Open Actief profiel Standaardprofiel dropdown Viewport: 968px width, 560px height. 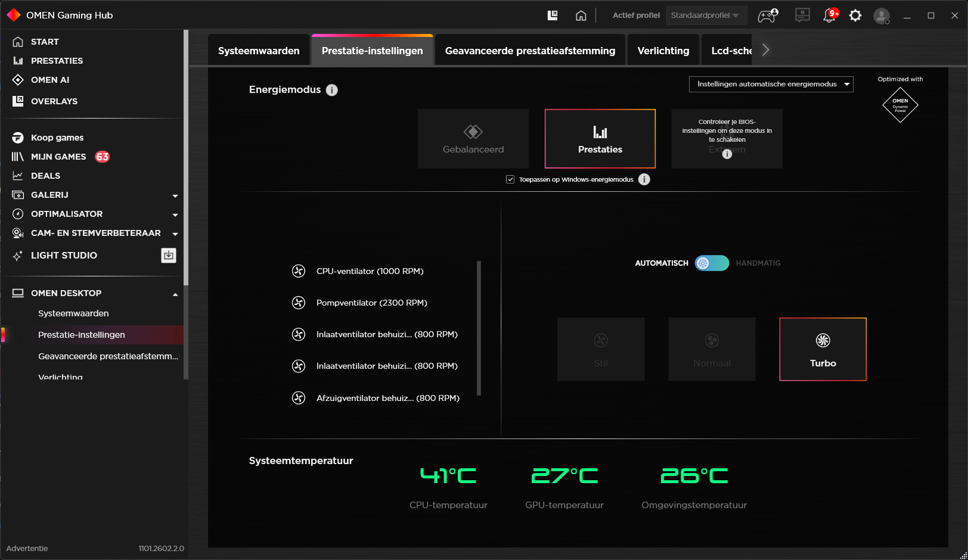point(706,15)
